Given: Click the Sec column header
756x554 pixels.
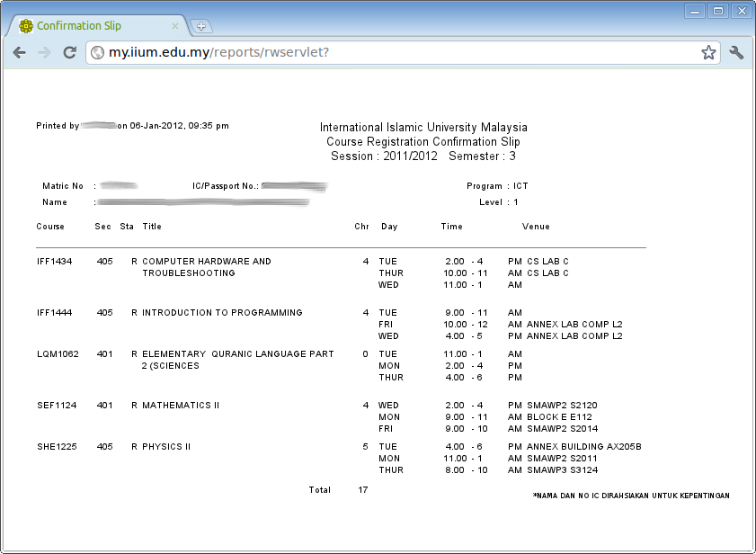Looking at the screenshot, I should pyautogui.click(x=102, y=227).
